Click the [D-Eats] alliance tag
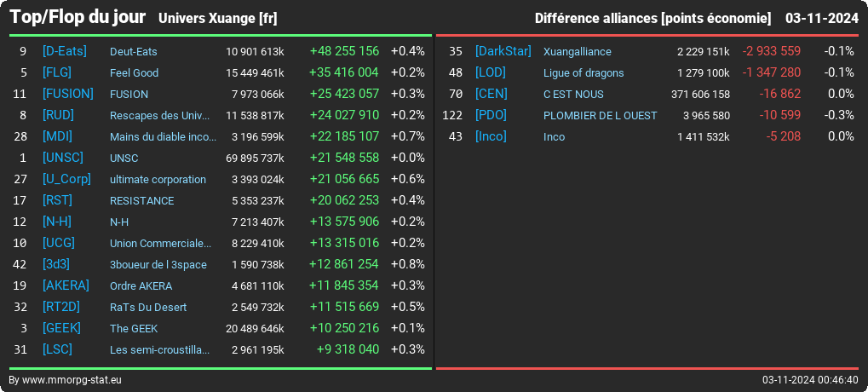This screenshot has height=392, width=868. pyautogui.click(x=64, y=51)
